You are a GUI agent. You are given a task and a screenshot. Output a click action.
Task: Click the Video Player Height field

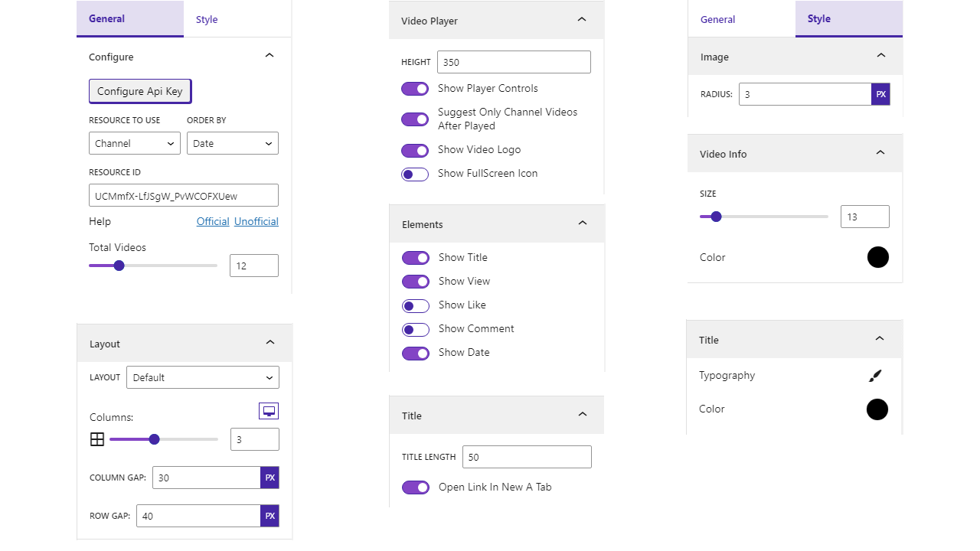[514, 62]
